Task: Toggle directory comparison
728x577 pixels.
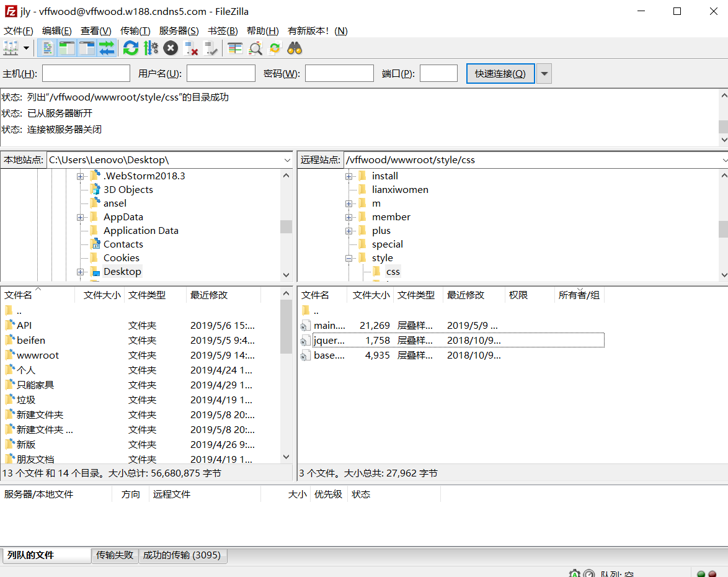Action: (255, 48)
